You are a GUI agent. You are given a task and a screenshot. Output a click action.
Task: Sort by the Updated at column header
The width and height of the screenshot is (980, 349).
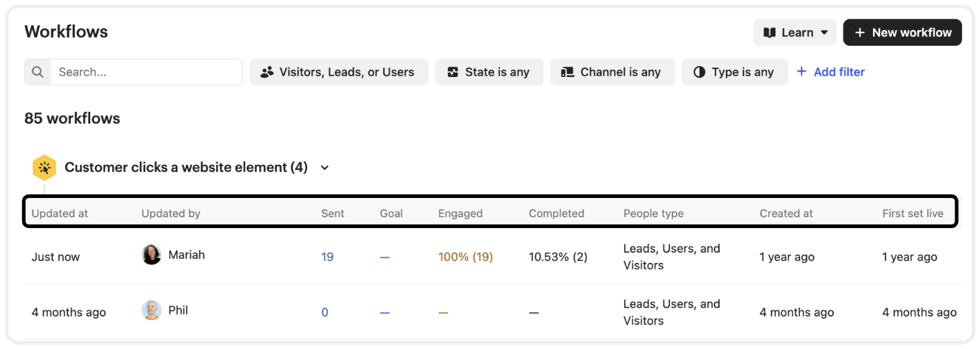(x=60, y=214)
